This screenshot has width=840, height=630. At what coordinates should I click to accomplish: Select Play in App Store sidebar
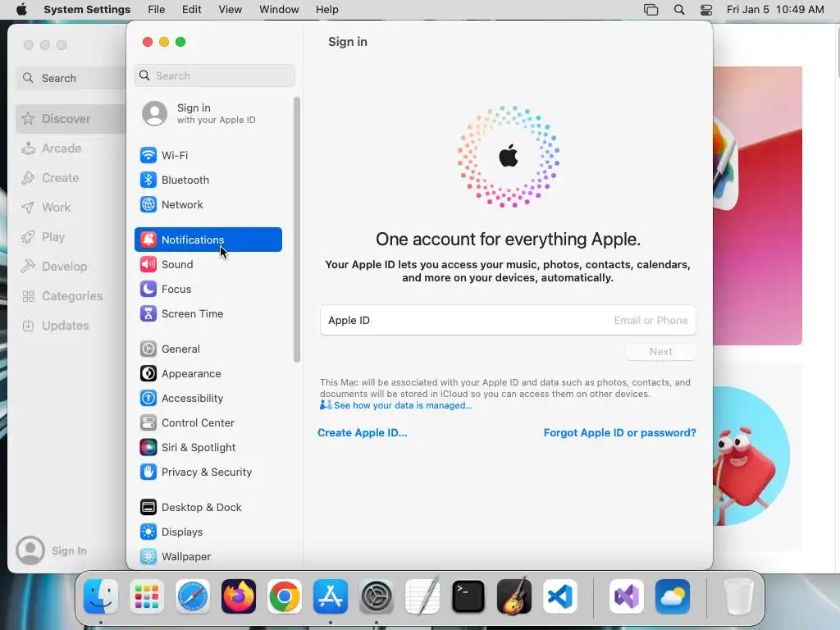(x=71, y=237)
